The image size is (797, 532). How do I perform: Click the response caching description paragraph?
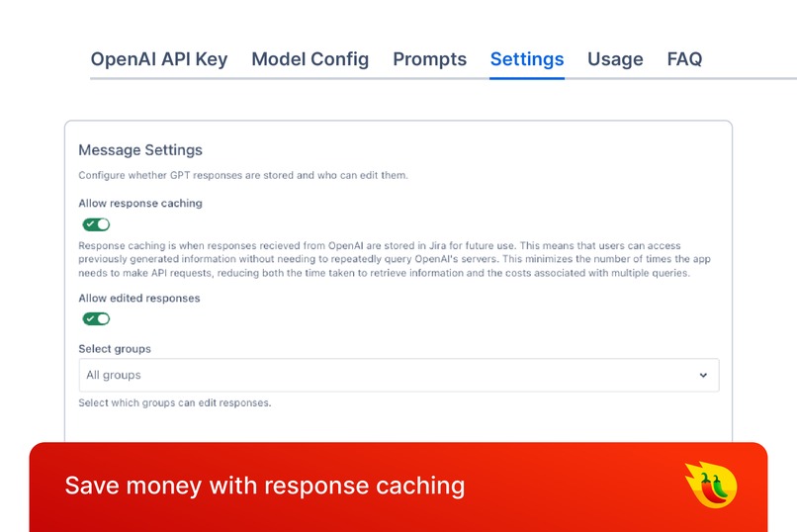[x=395, y=259]
